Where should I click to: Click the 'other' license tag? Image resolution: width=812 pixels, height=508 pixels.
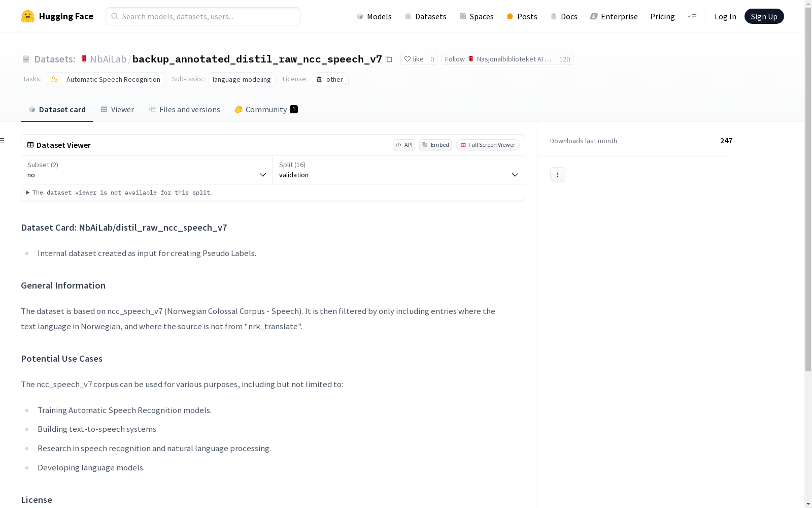pos(330,79)
